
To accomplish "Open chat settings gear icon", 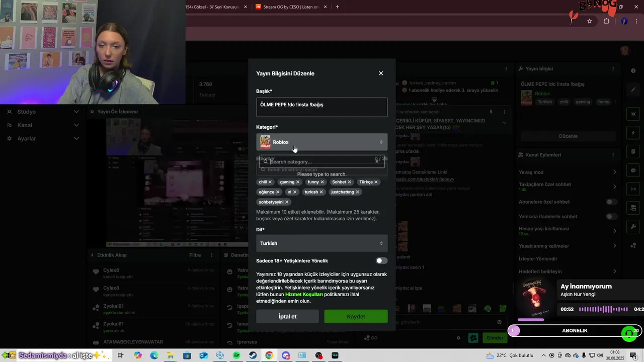I will tap(458, 338).
